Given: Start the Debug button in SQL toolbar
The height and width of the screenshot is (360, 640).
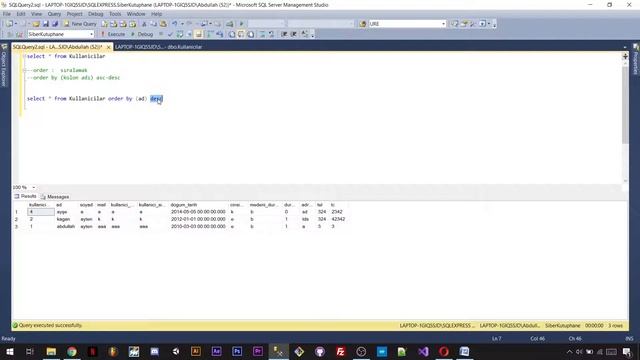Looking at the screenshot, I should coord(142,34).
